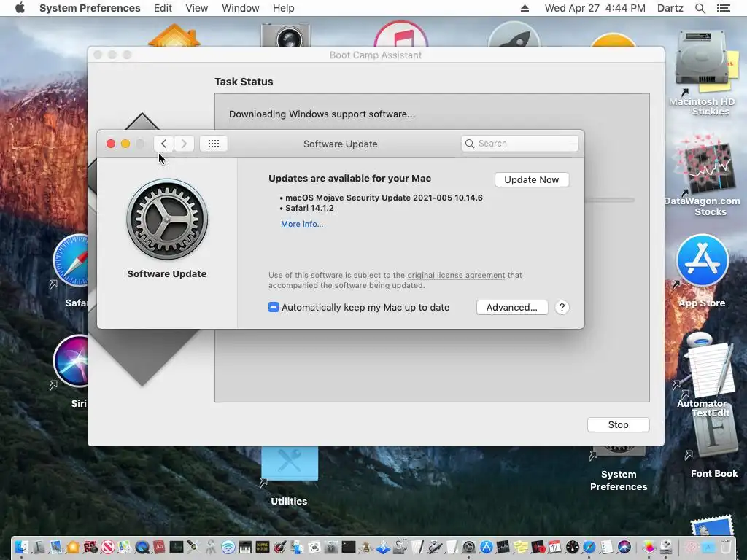Image resolution: width=747 pixels, height=560 pixels.
Task: Open Notification Center list icon
Action: tap(724, 8)
